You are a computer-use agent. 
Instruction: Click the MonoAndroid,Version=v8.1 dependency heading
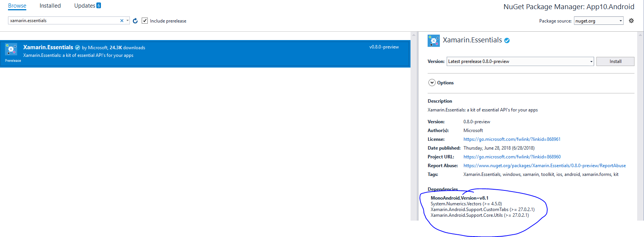(459, 198)
